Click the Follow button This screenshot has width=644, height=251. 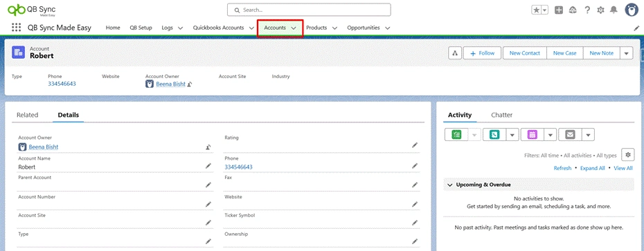(x=483, y=53)
